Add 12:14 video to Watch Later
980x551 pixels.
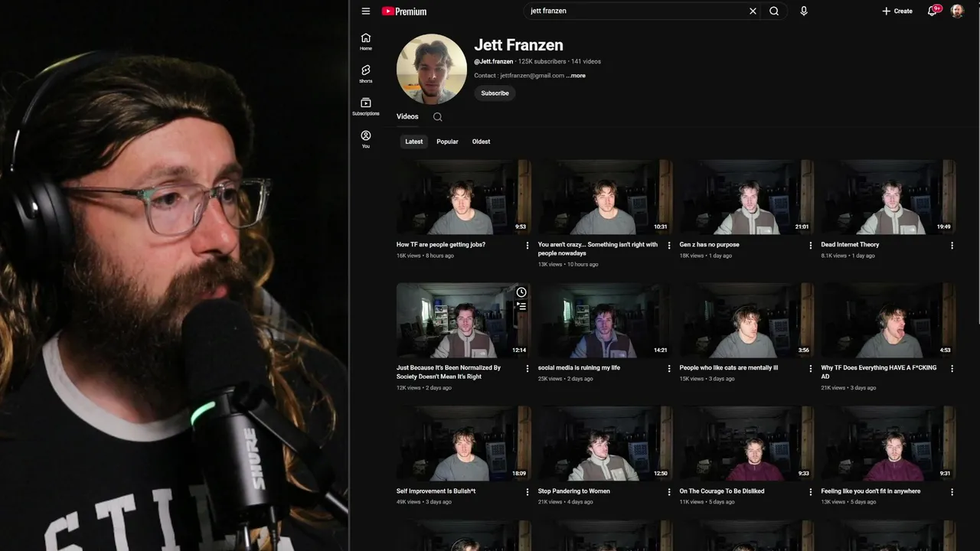521,292
